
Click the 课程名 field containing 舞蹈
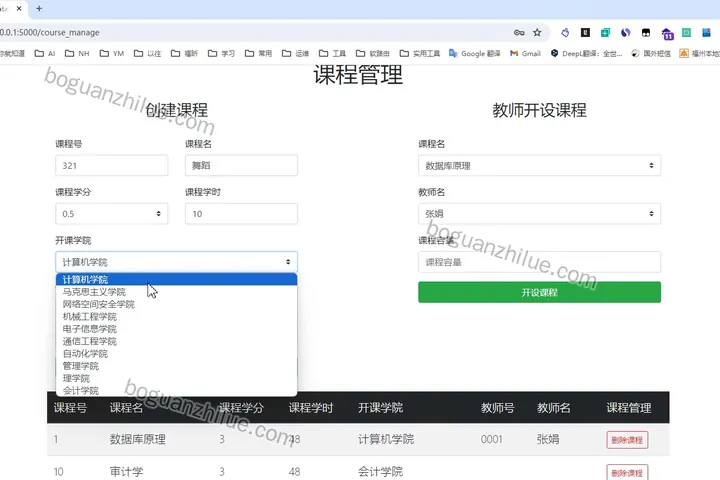[x=241, y=165]
